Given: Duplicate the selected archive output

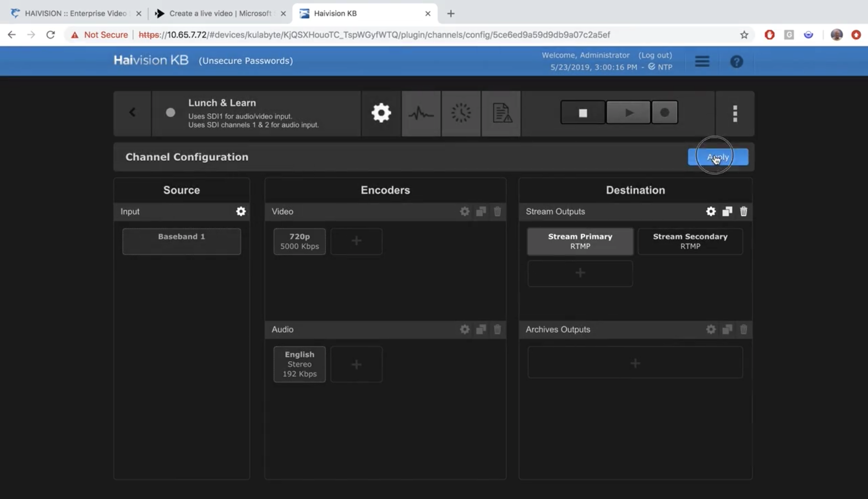Looking at the screenshot, I should coord(727,330).
